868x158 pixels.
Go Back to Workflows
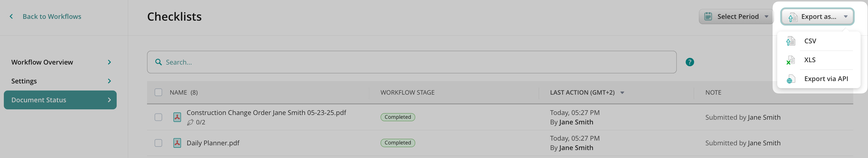point(52,17)
